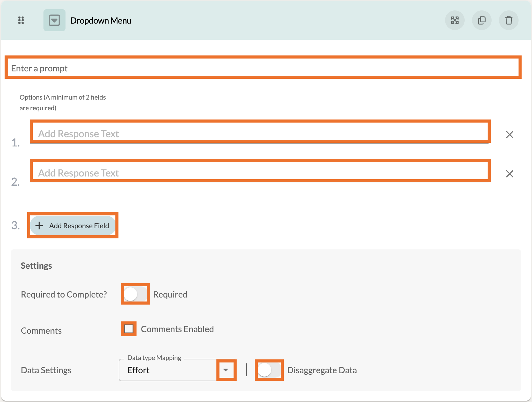Click the Add Response Field button

[x=73, y=226]
